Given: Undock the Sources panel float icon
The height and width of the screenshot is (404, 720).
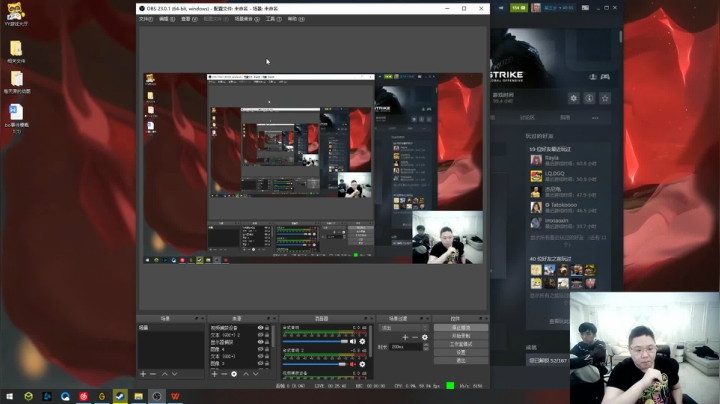Looking at the screenshot, I should (x=269, y=319).
